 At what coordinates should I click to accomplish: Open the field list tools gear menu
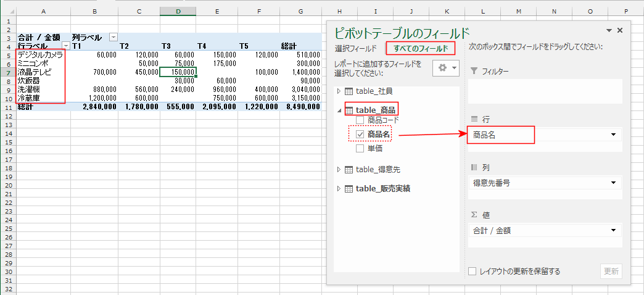tap(446, 69)
